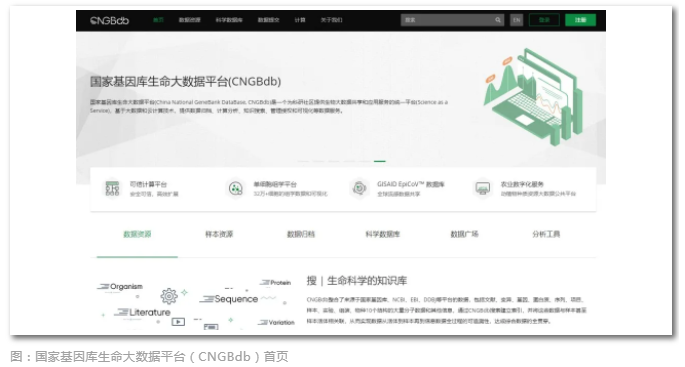Click the laptop illustration in the banner

click(533, 97)
